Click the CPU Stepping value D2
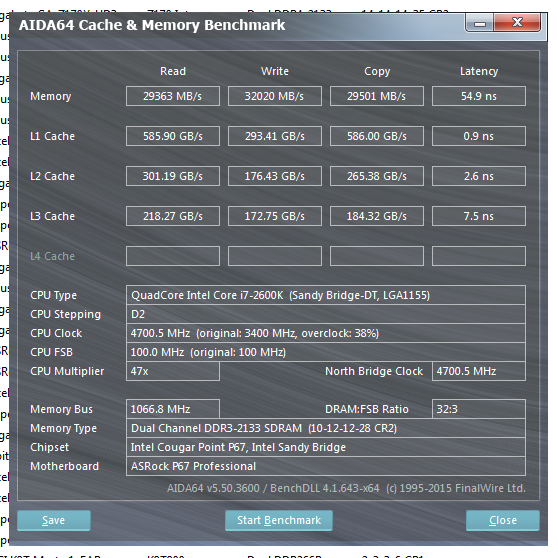The width and height of the screenshot is (558, 558). (x=326, y=314)
